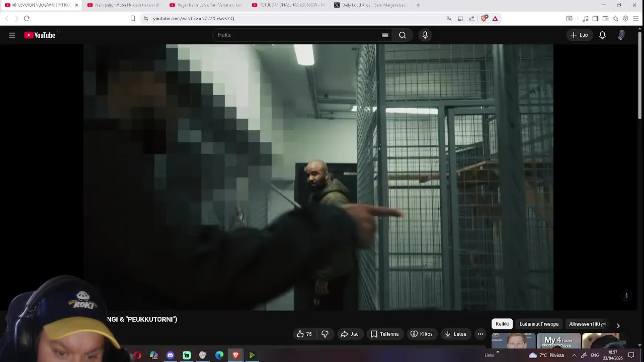Screen dimensions: 644x362
Task: Open the YouTube hamburger guide menu
Action: click(12, 35)
